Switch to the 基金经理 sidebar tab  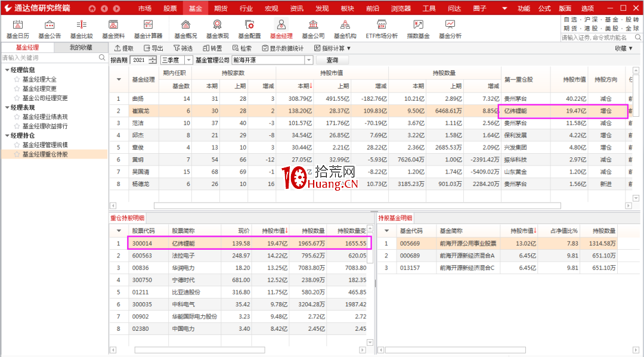27,48
